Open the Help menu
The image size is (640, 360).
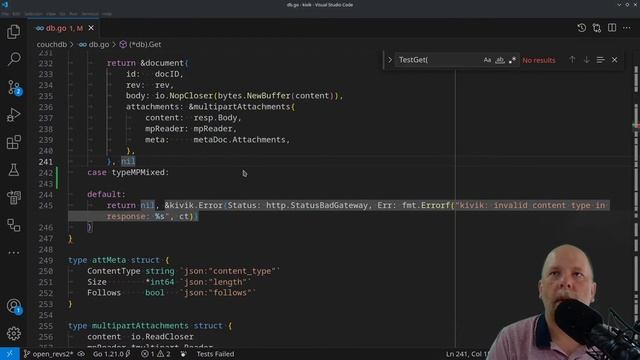point(107,14)
